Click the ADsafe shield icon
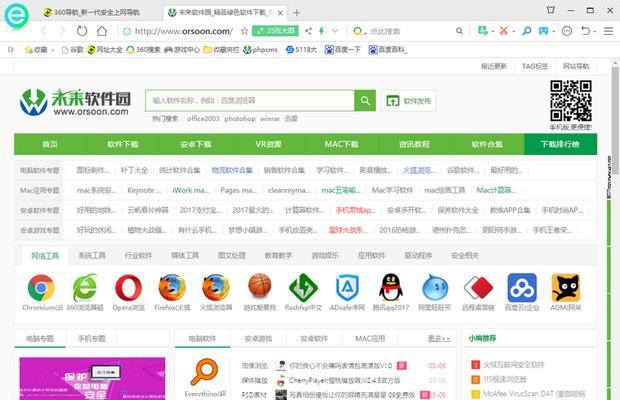Image resolution: width=620 pixels, height=400 pixels. tap(347, 287)
